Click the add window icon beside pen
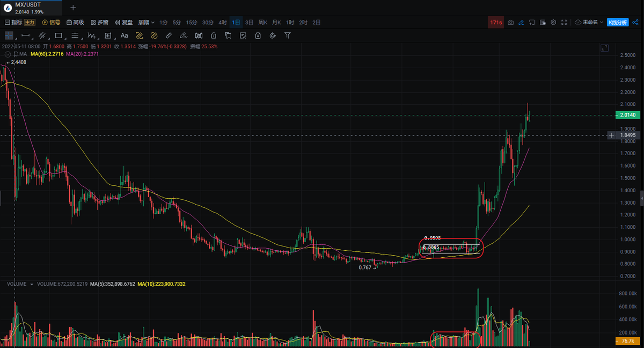 point(531,23)
